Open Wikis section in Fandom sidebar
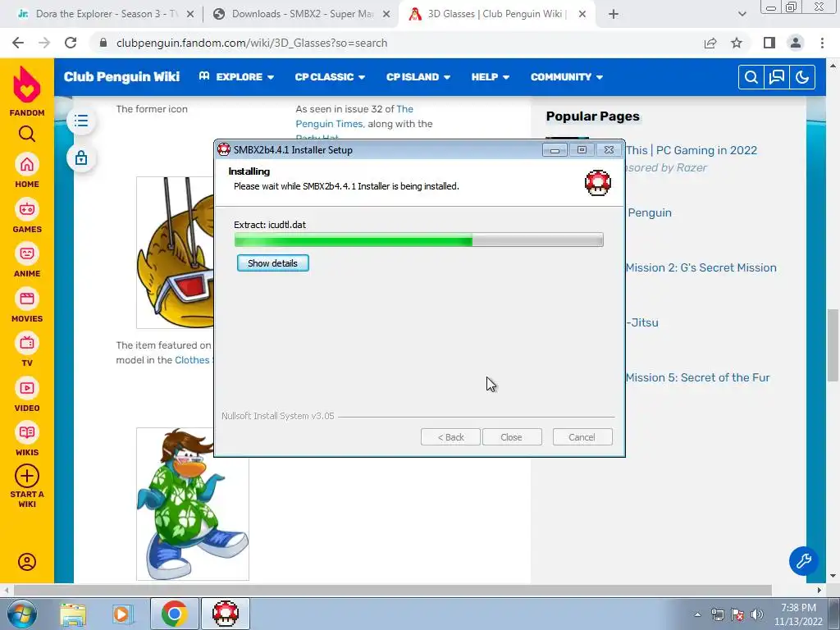The image size is (840, 630). tap(27, 432)
